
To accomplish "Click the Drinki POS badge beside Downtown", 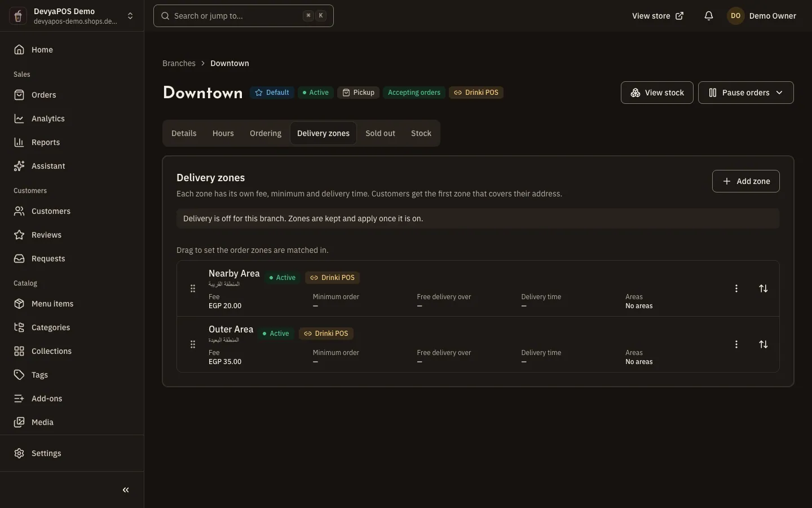I will [x=476, y=93].
